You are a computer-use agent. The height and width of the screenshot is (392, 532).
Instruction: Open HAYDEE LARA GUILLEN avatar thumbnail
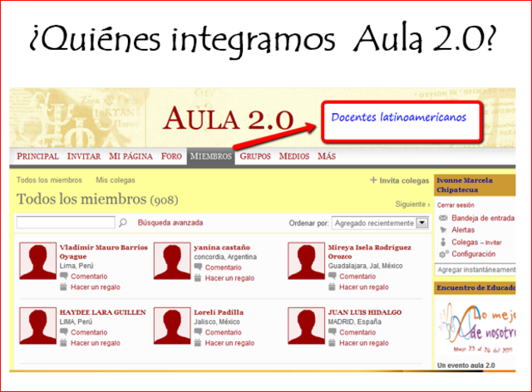tap(38, 326)
